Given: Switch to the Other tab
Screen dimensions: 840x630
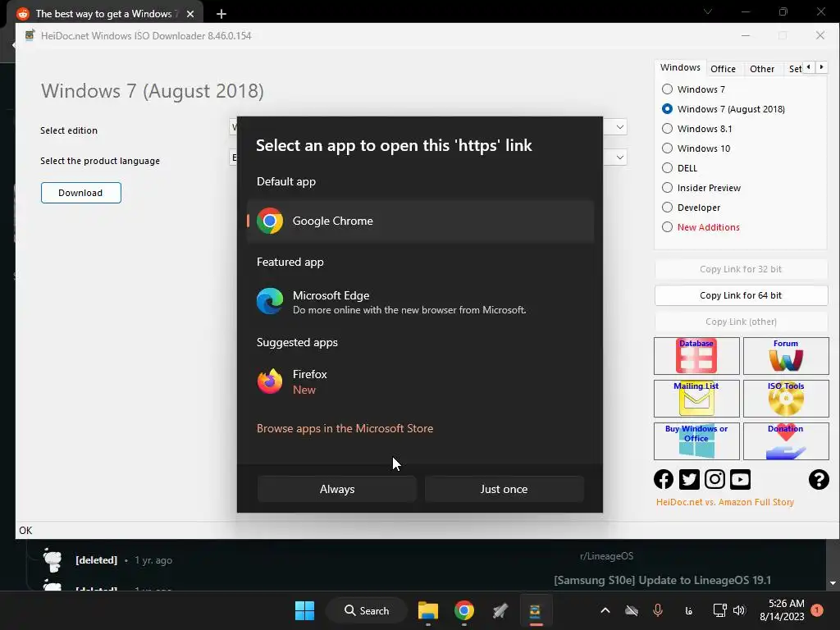Looking at the screenshot, I should coord(762,69).
